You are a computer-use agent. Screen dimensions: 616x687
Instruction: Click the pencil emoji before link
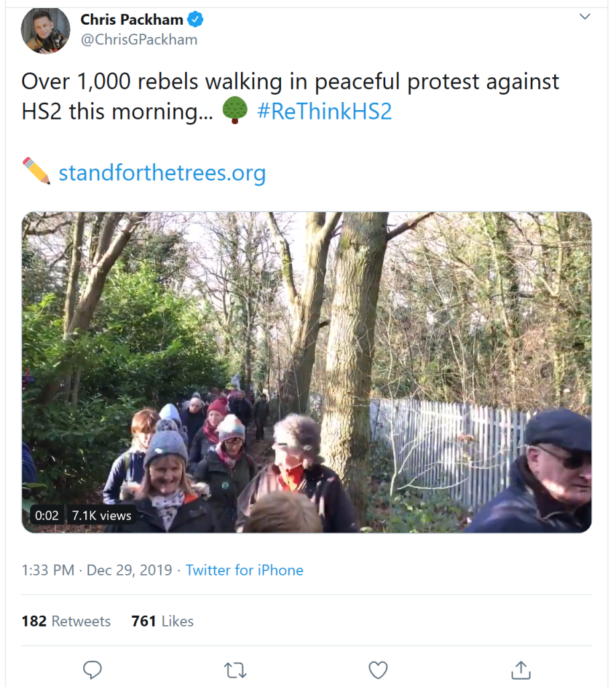coord(36,171)
